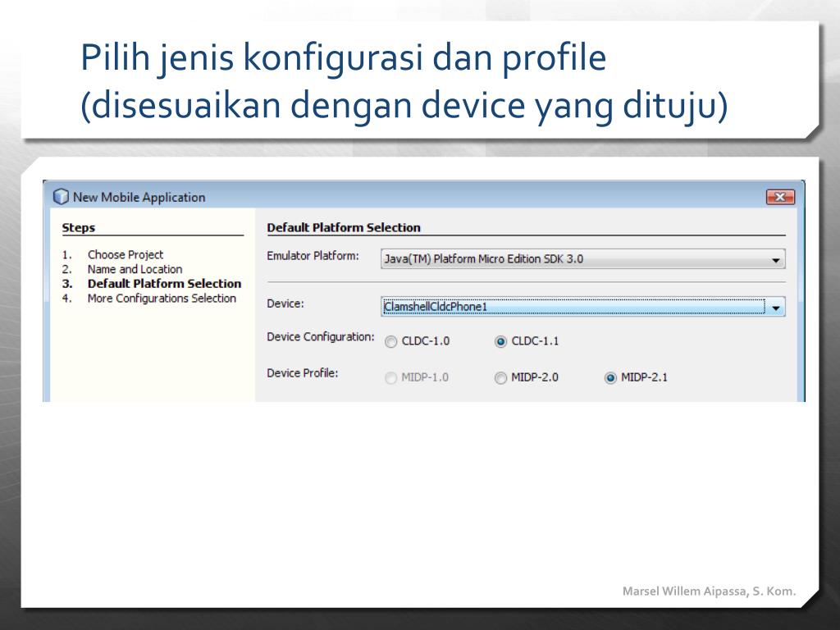Close the New Mobile Application dialog

pos(780,197)
